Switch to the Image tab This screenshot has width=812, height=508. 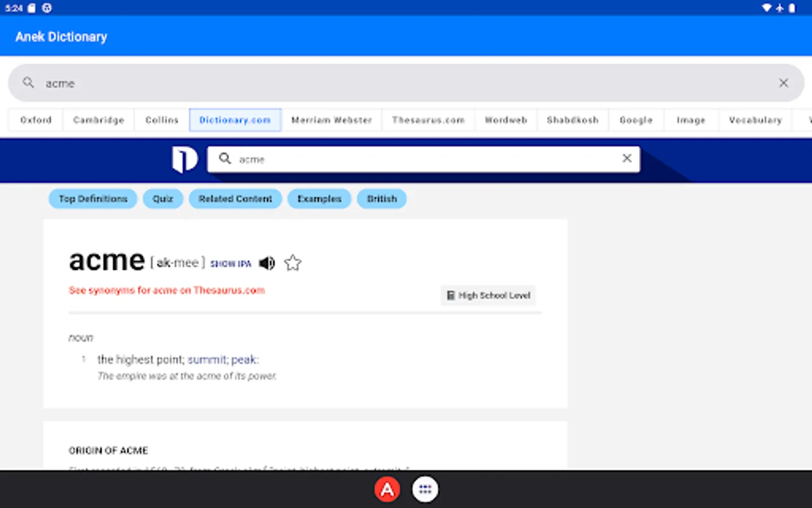(691, 120)
